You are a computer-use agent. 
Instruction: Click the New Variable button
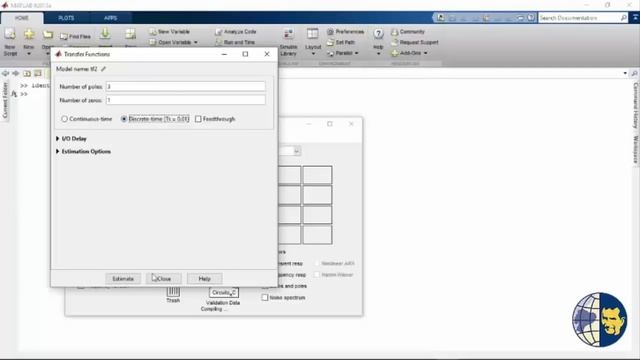[169, 31]
